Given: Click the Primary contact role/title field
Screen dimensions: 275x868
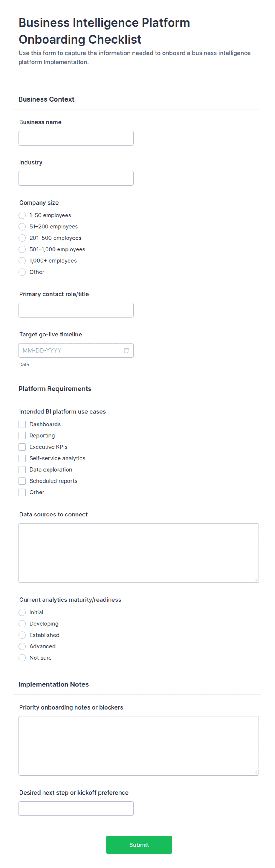Looking at the screenshot, I should (76, 310).
